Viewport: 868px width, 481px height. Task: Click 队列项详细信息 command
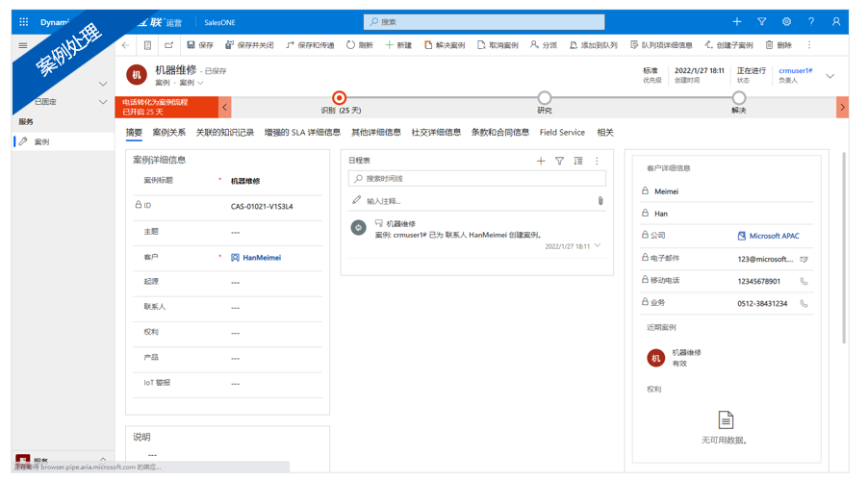point(661,45)
